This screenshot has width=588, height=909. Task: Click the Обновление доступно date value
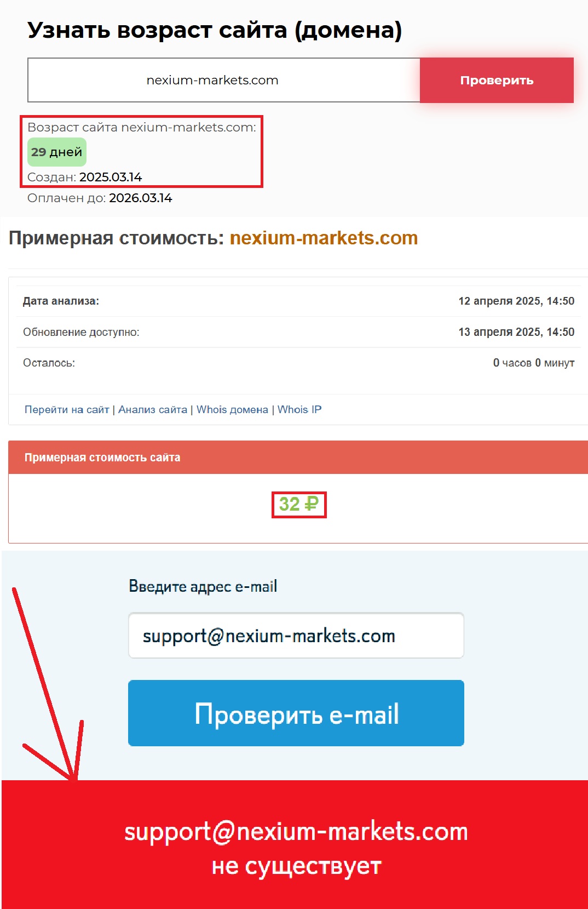point(516,332)
